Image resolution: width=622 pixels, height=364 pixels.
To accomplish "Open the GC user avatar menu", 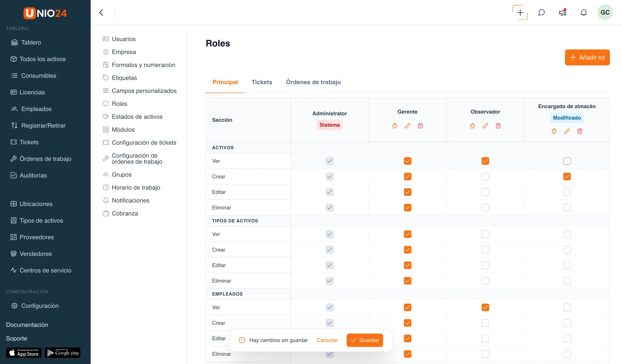I will coord(605,12).
